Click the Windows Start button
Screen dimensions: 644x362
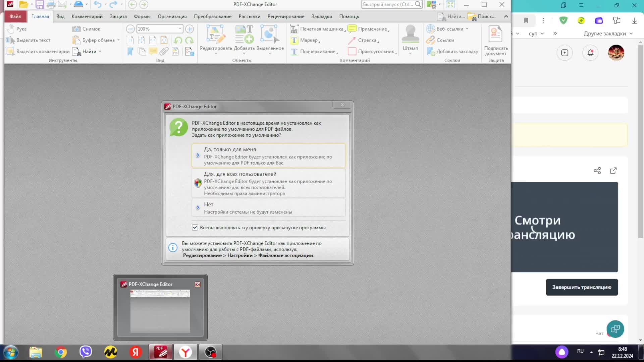[11, 352]
